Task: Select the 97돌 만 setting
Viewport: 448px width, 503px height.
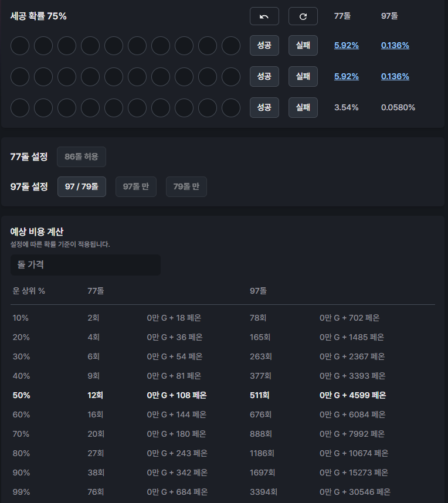Action: tap(135, 186)
